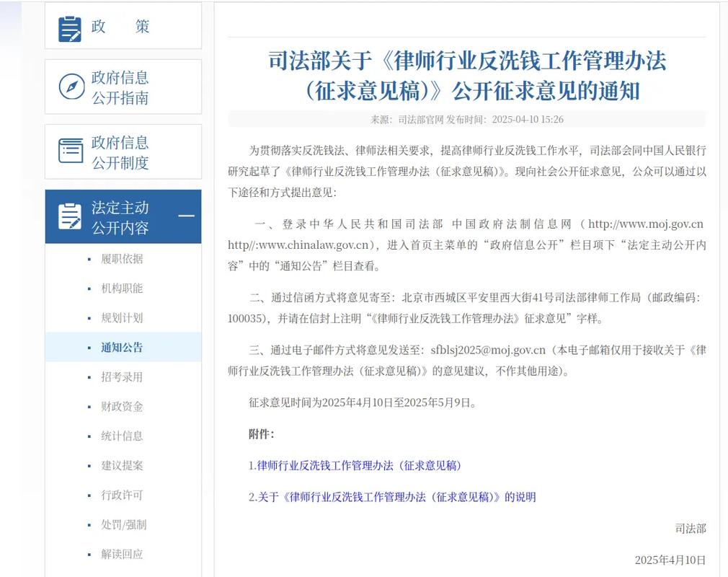Open the 行政许可 page
This screenshot has height=577, width=728.
click(x=122, y=495)
